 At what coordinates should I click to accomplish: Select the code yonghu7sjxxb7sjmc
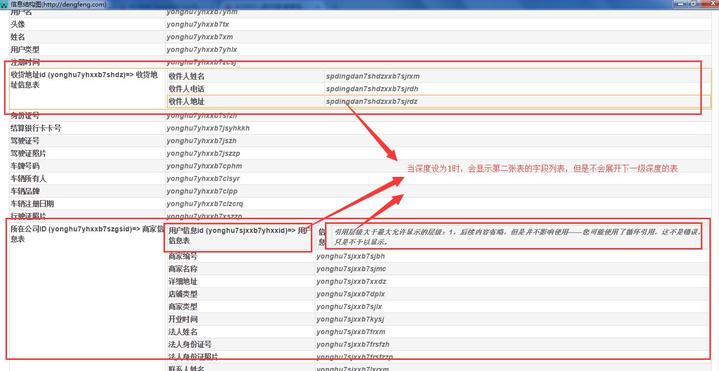[351, 268]
